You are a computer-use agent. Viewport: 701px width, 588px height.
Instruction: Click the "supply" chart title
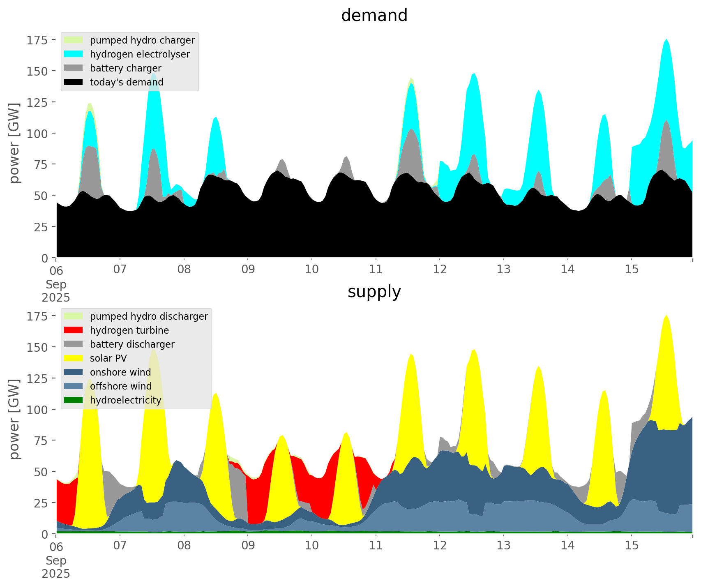[374, 292]
